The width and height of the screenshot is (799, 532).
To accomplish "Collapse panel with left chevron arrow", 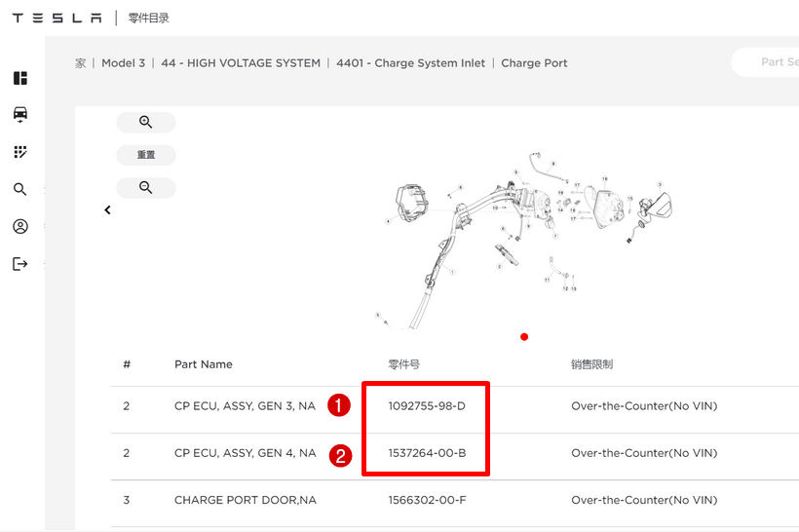I will (x=107, y=209).
